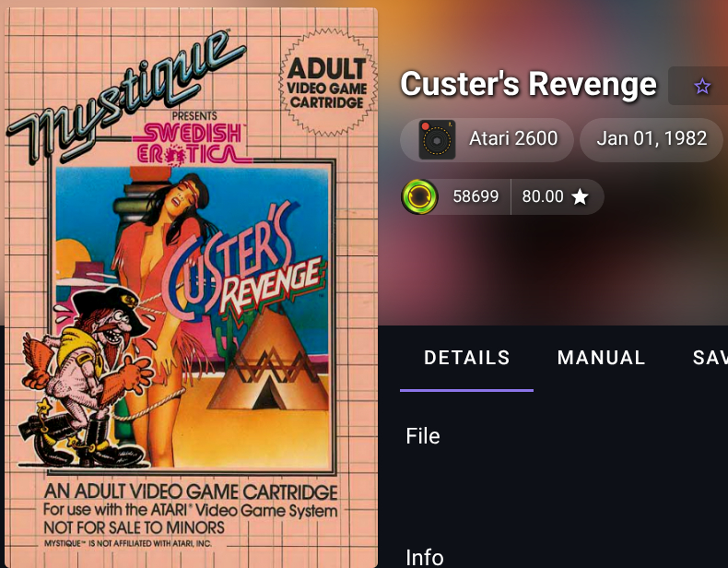Click the white star beside 80.00 rating

coord(580,196)
